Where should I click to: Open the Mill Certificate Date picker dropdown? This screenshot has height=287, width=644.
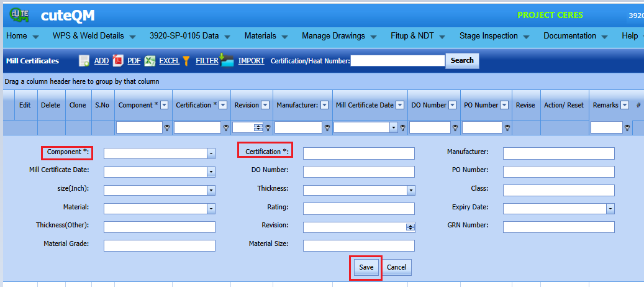[211, 171]
